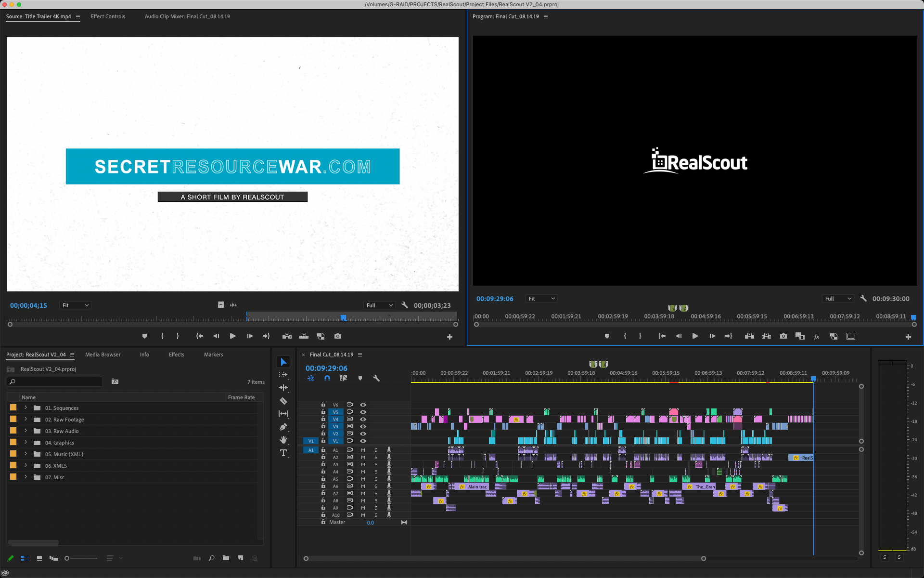Click Insert button in Source monitor
This screenshot has width=924, height=578.
(x=287, y=336)
